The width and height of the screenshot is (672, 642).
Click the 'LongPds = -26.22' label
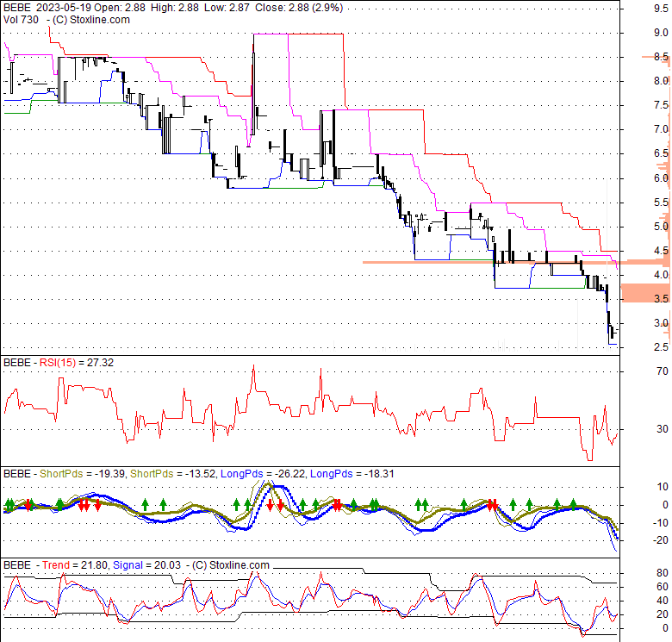pyautogui.click(x=263, y=474)
